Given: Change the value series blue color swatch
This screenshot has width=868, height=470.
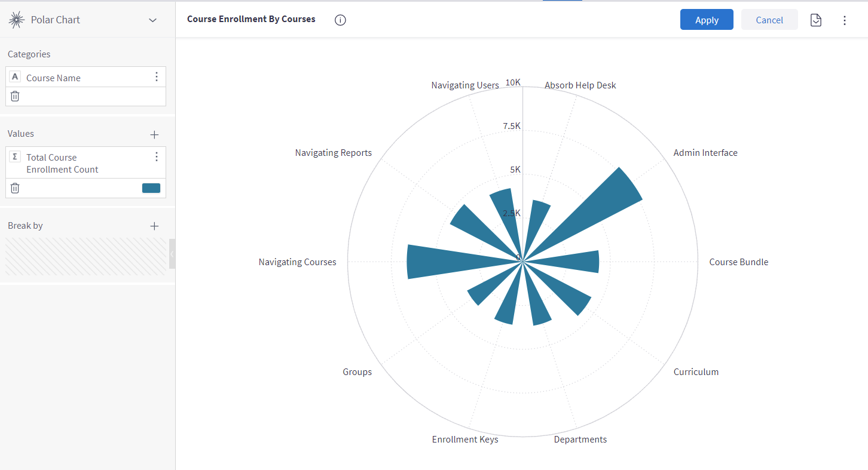Looking at the screenshot, I should [151, 188].
